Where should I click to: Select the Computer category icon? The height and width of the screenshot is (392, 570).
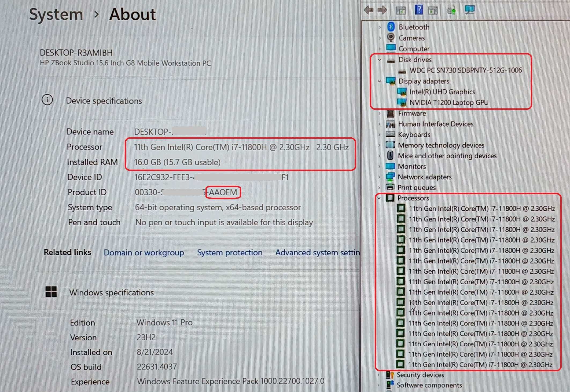click(x=391, y=48)
